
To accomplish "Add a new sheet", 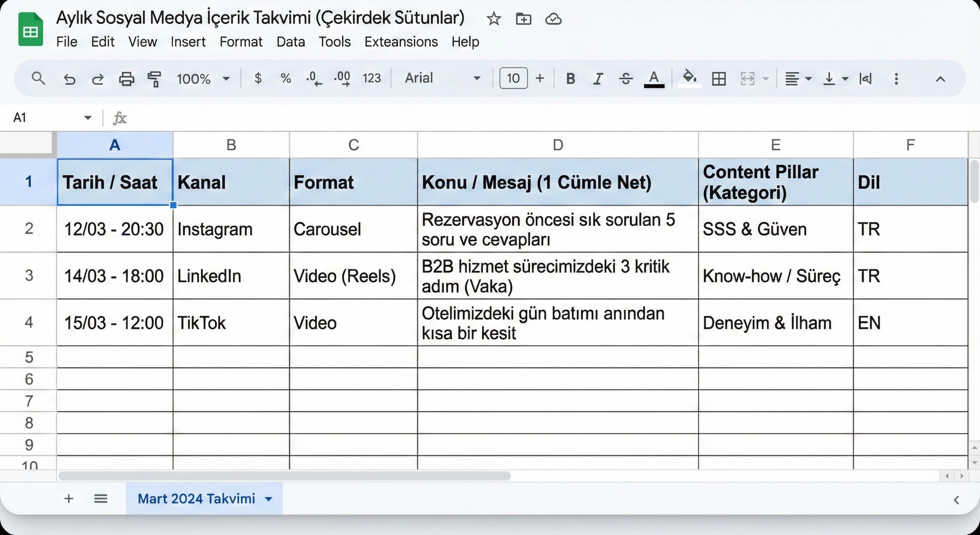I will pos(69,499).
